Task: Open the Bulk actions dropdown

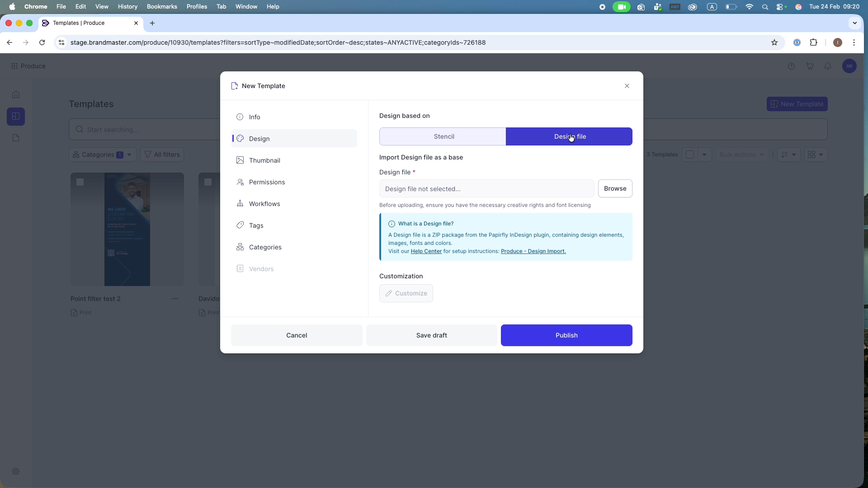Action: tap(742, 155)
